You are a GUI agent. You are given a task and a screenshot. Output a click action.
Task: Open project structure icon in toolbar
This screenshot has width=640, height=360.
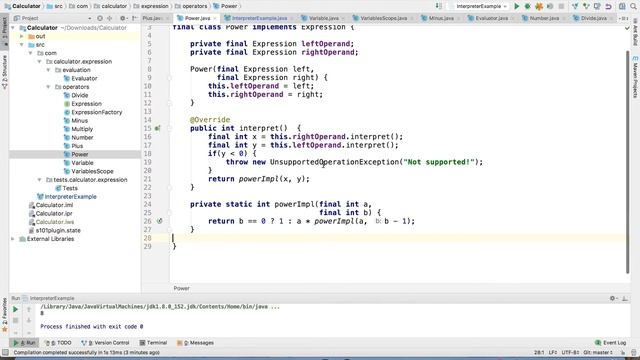pos(622,6)
